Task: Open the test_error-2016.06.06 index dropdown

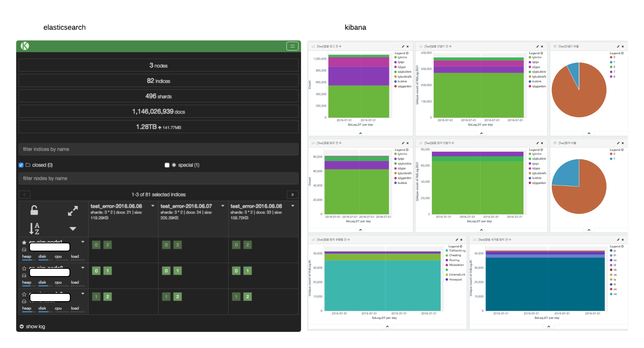Action: pos(153,206)
